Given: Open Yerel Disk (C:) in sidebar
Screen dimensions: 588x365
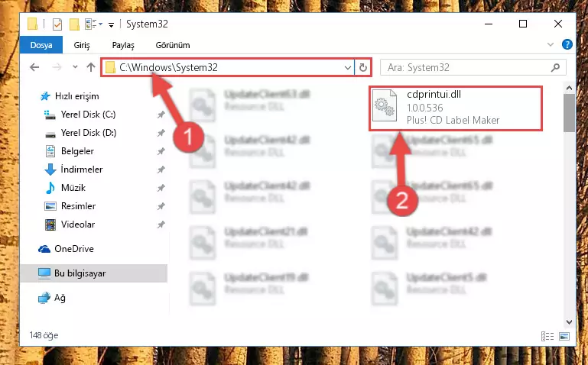Looking at the screenshot, I should pyautogui.click(x=88, y=115).
